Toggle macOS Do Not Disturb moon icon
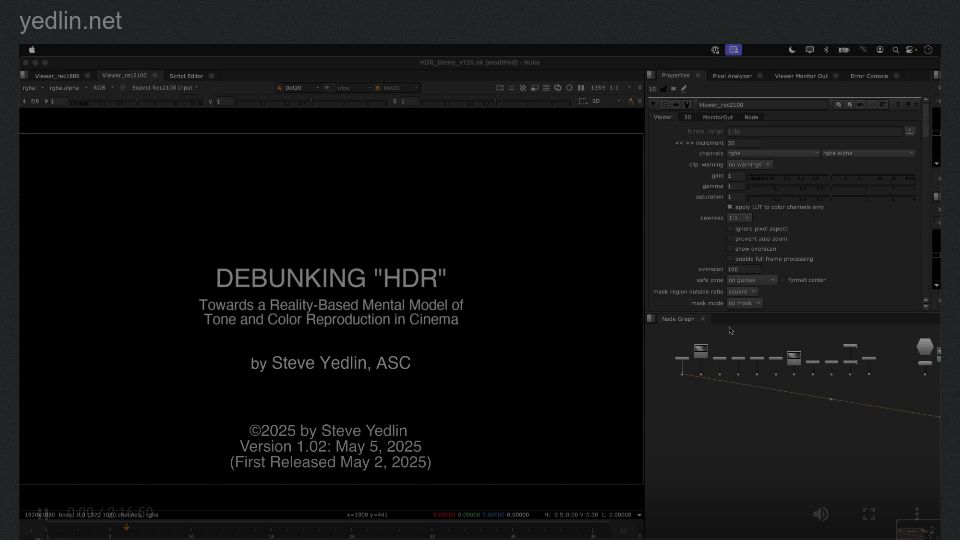 tap(792, 50)
